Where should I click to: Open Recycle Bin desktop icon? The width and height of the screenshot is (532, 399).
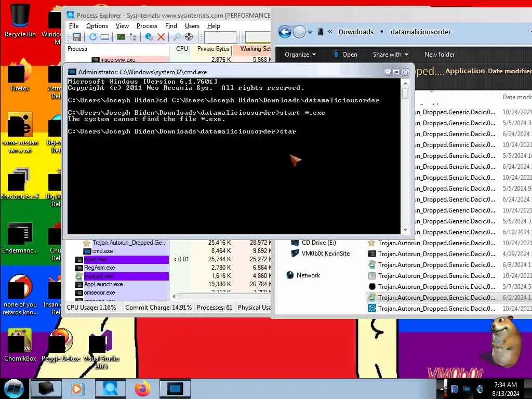(20, 19)
